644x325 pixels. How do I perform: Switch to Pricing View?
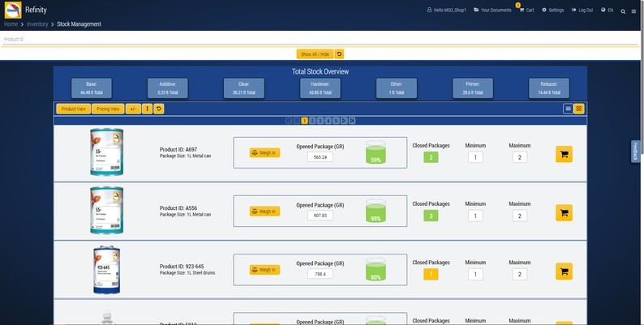tap(108, 109)
